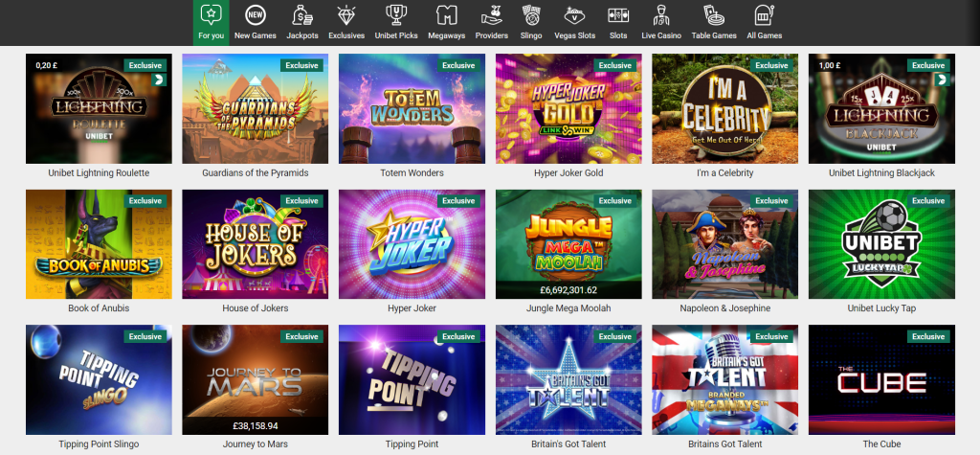Open Britains Got Talent Megaways thumbnail

[x=725, y=380]
